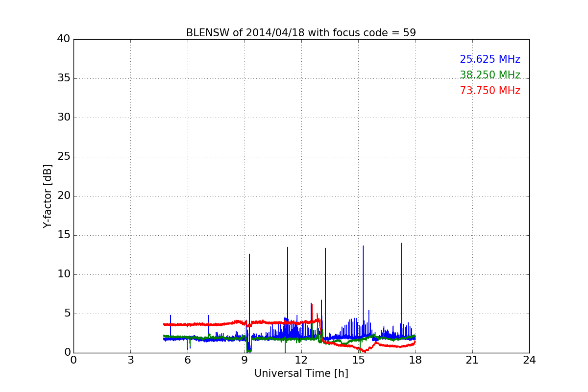The height and width of the screenshot is (392, 588).
Task: Click the plot title 'BLENSW of 2014/04/18 with focus code = 59'
Action: point(301,33)
